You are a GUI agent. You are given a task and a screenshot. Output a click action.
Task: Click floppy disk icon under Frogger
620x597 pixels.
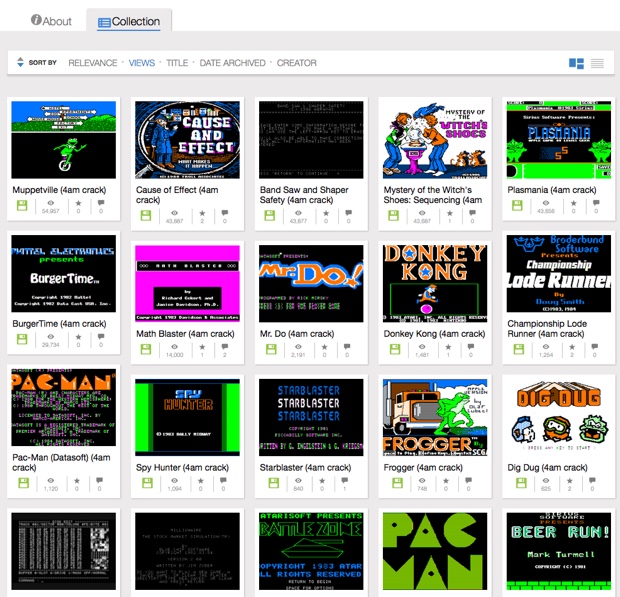point(398,483)
